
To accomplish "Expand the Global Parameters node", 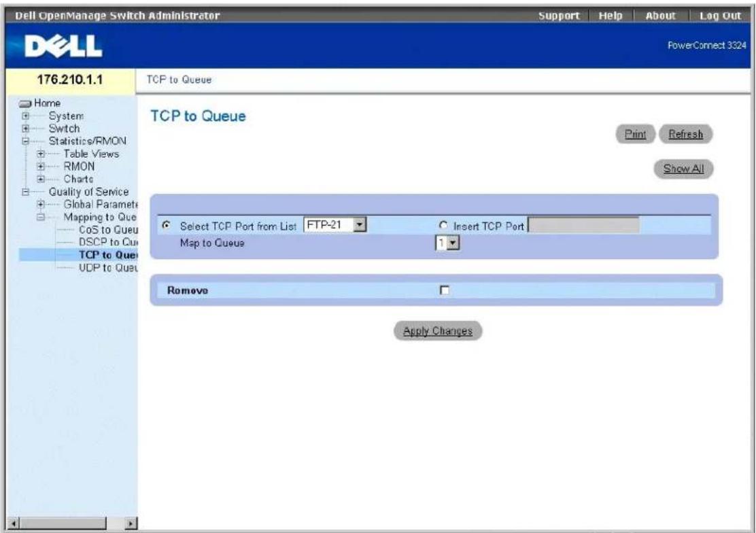I will 41,205.
